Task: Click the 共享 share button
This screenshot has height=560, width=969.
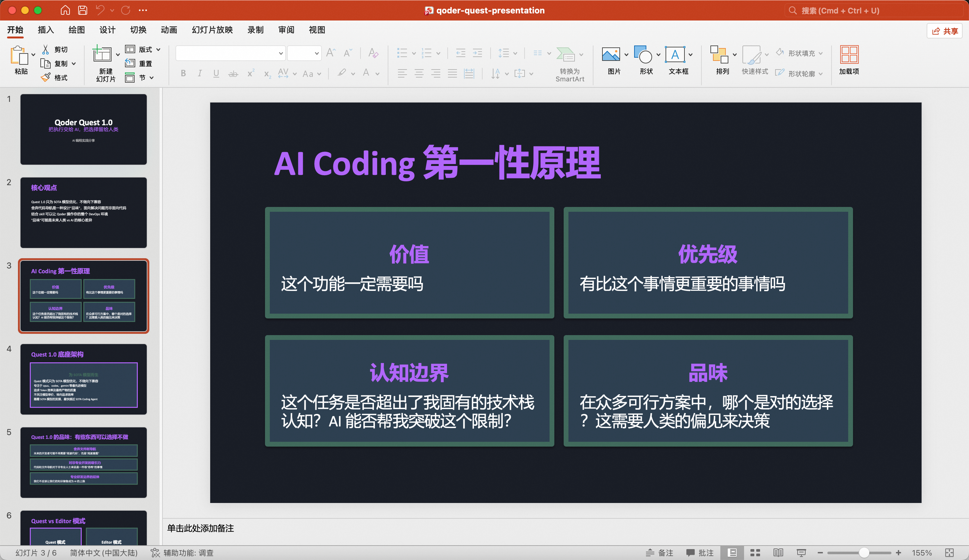Action: pos(945,31)
